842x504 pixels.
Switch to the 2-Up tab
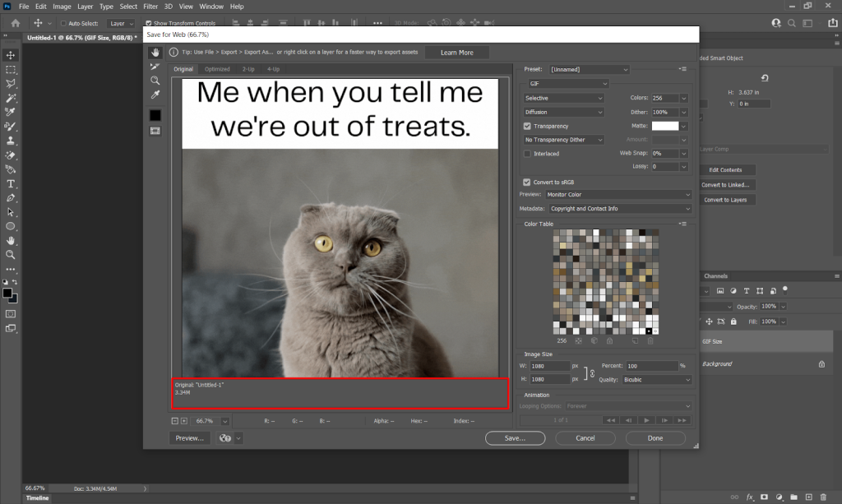click(x=248, y=69)
